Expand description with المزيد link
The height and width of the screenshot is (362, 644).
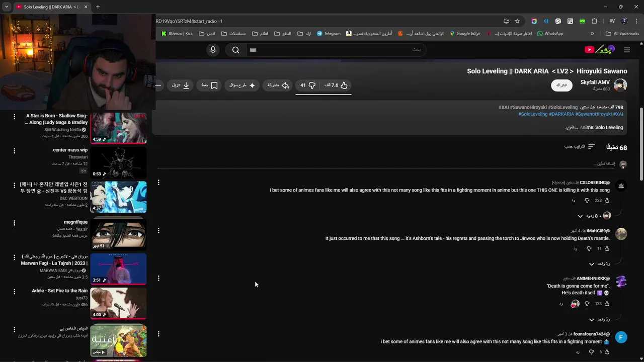tap(571, 128)
